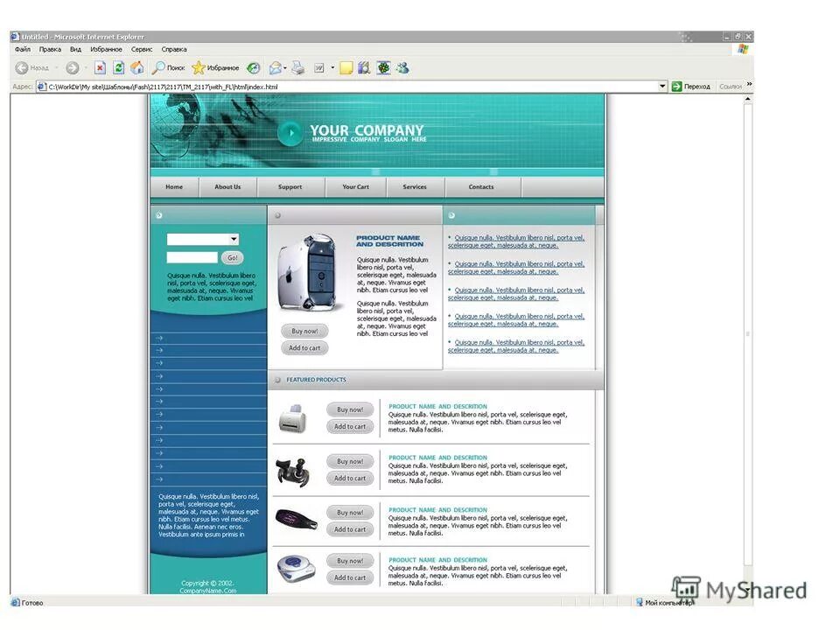Click the Forward arrow button
Viewport: 840px width, 630px height.
(73, 68)
